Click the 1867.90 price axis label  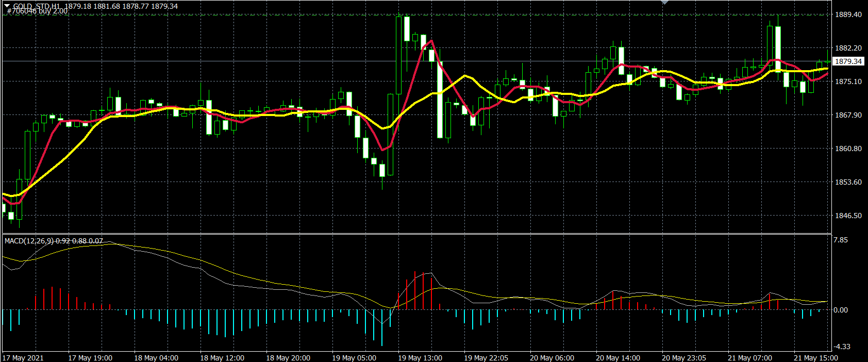[848, 115]
